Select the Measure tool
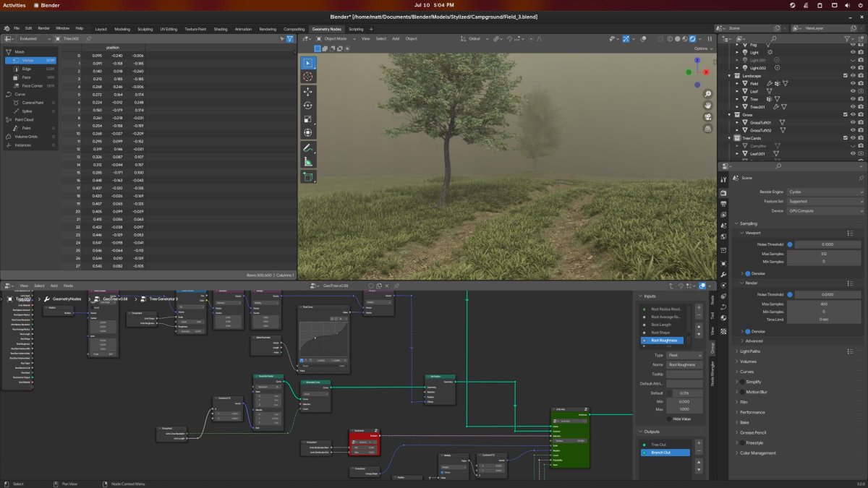This screenshot has height=488, width=868. (x=307, y=162)
